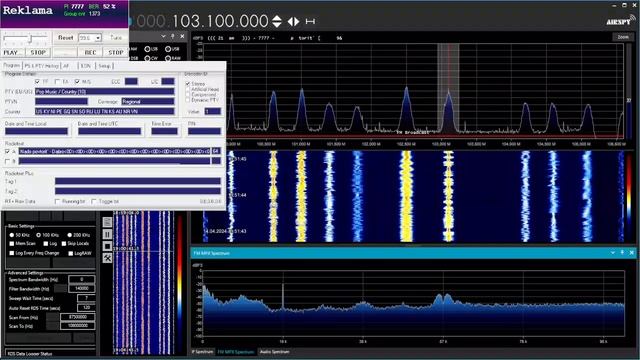The height and width of the screenshot is (360, 640).
Task: Click the center tuning style icon
Action: tap(310, 21)
